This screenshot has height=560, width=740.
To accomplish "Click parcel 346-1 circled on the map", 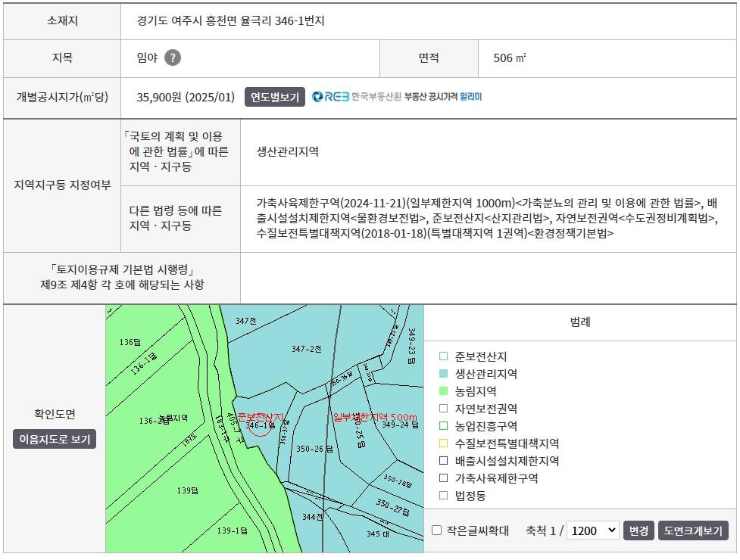I will [x=260, y=425].
